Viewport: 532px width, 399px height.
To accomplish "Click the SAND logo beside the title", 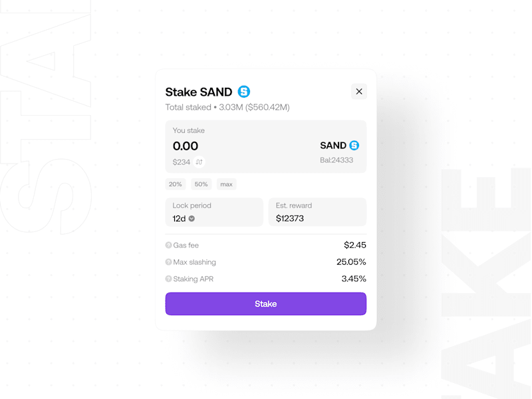I will click(243, 92).
